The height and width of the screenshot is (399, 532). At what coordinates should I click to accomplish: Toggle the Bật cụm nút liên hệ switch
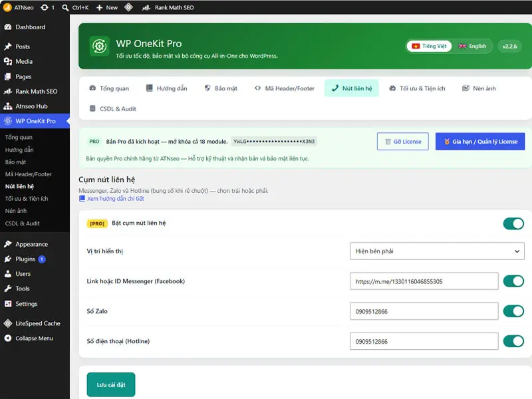[x=513, y=223]
